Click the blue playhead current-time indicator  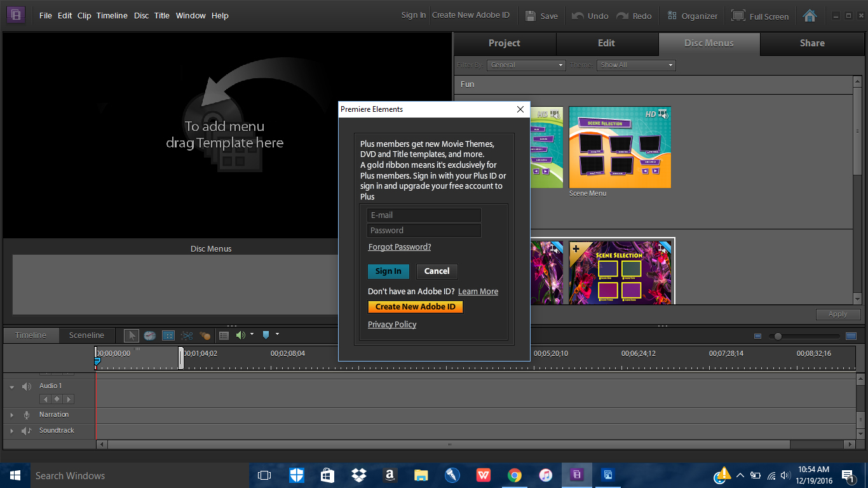tap(97, 361)
